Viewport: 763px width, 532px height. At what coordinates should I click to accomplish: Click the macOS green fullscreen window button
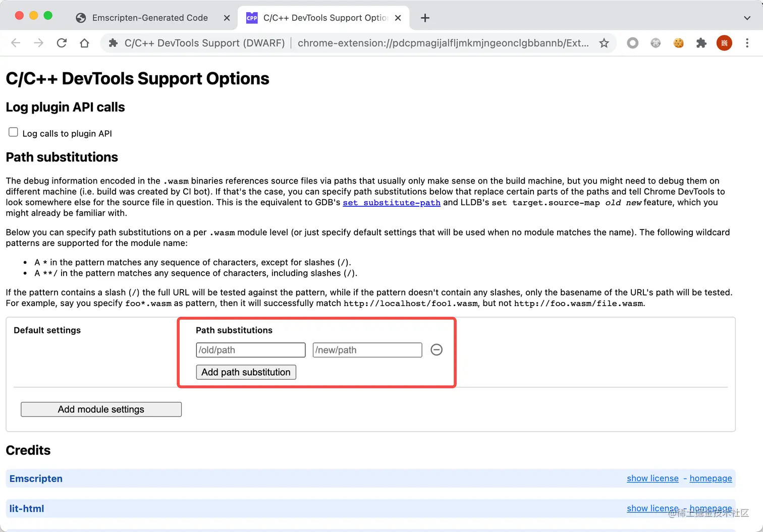click(x=48, y=16)
